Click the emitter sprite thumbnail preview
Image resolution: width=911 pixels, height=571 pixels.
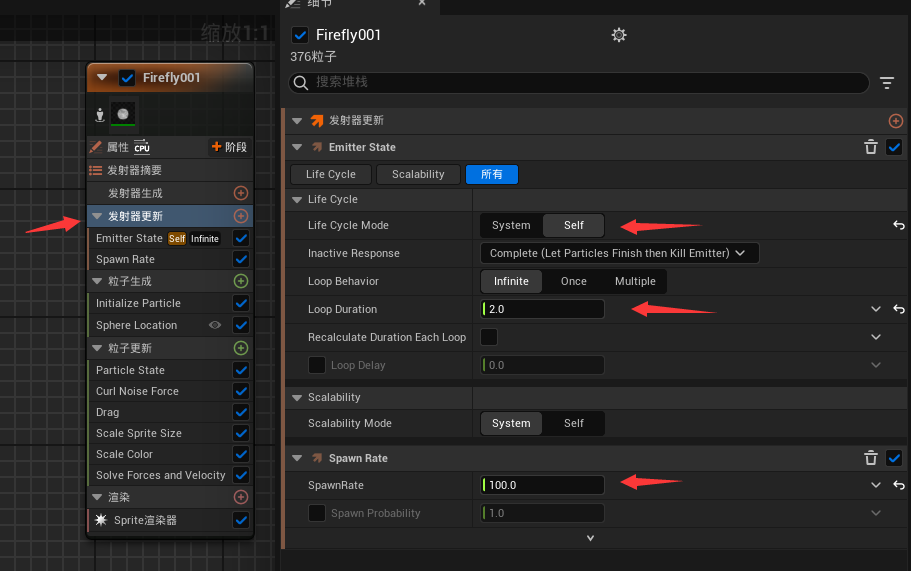pos(123,114)
